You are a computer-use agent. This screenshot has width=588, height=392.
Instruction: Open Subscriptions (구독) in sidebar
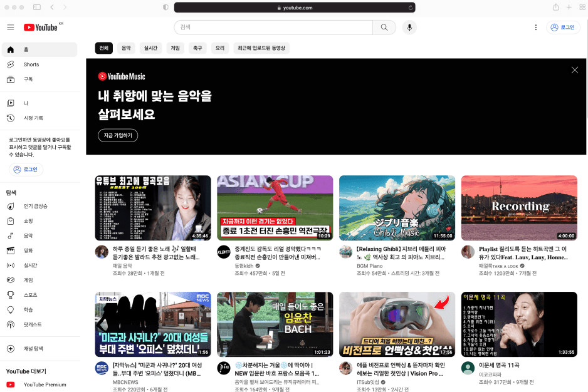click(39, 79)
